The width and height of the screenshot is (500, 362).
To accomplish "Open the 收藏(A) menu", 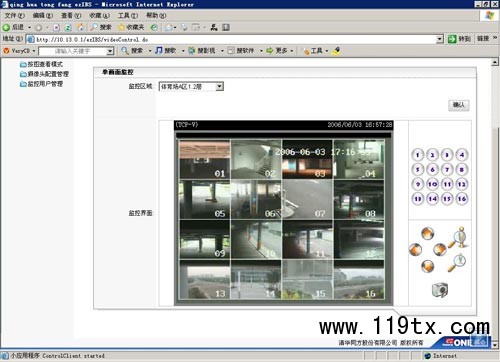I will coord(99,15).
